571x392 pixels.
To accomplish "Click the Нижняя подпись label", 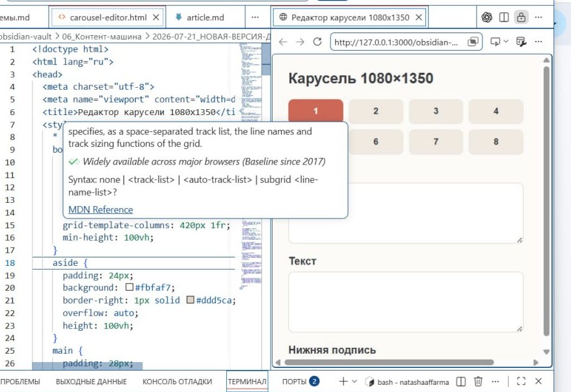I will pyautogui.click(x=332, y=350).
